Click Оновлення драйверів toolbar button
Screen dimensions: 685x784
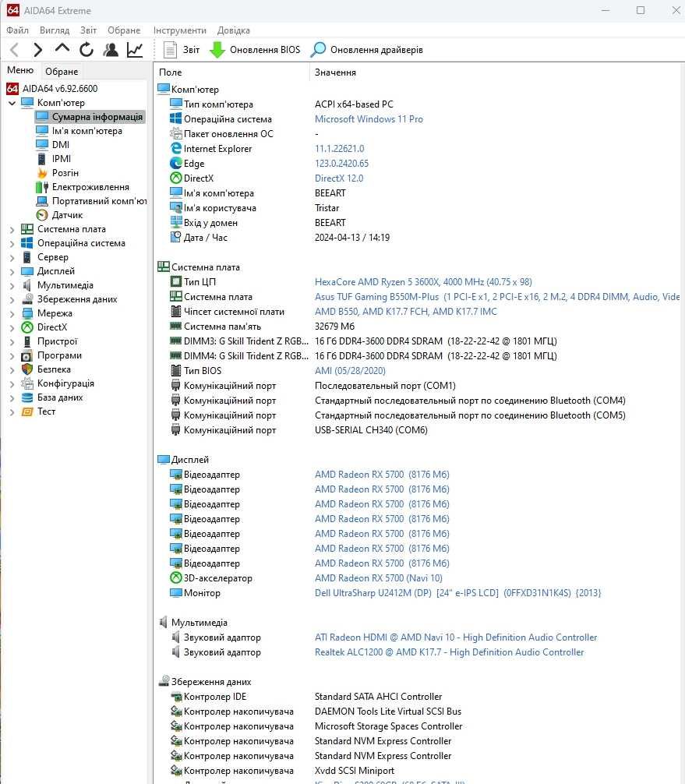pyautogui.click(x=366, y=50)
